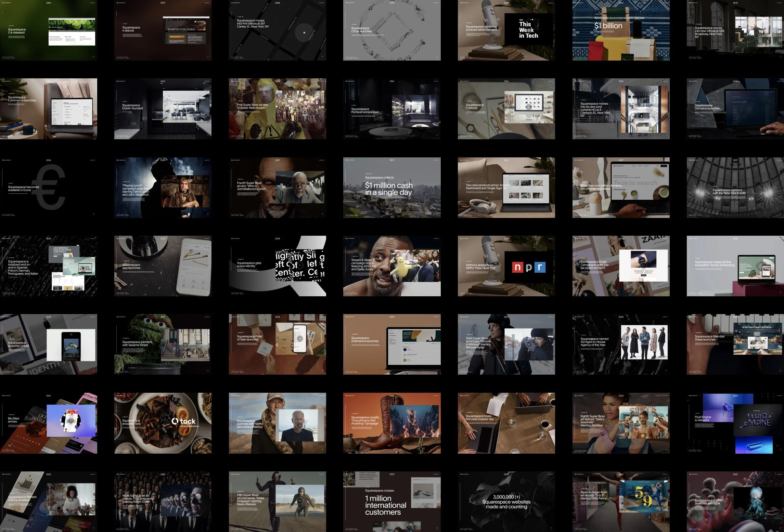784x532 pixels.
Task: Open the Squarespace gets a new identity slide
Action: pos(277,266)
